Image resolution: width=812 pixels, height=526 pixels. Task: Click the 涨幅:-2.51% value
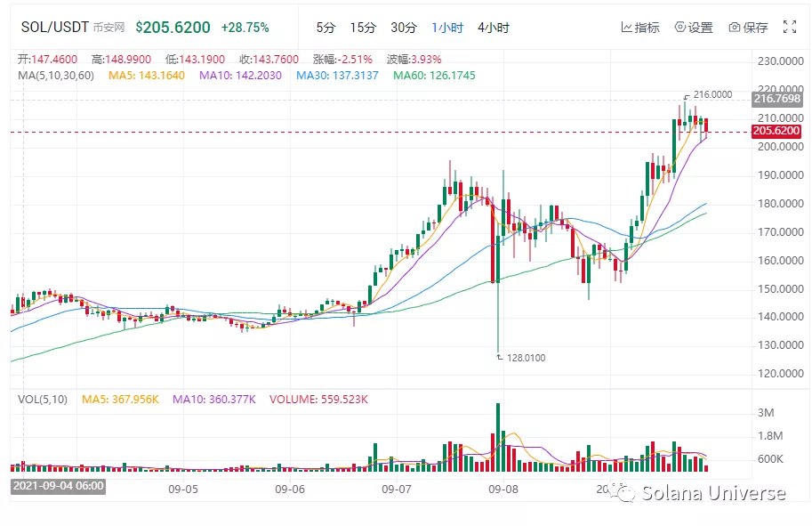pyautogui.click(x=342, y=60)
